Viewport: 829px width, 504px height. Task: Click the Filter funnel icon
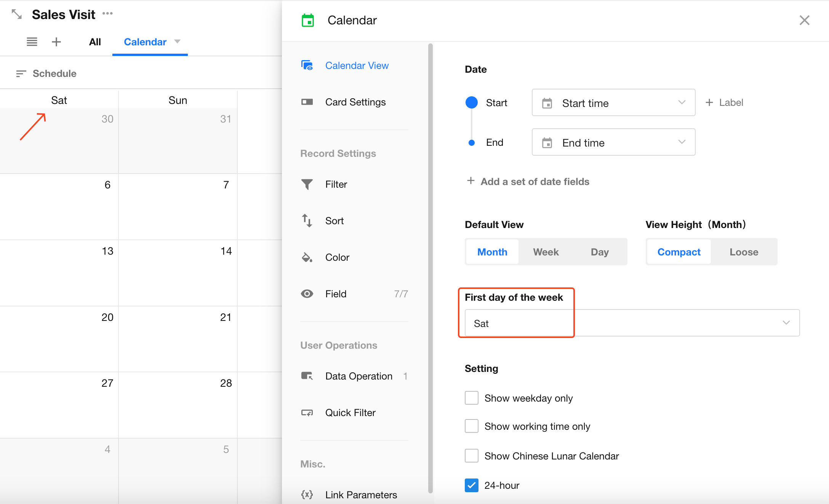(307, 184)
